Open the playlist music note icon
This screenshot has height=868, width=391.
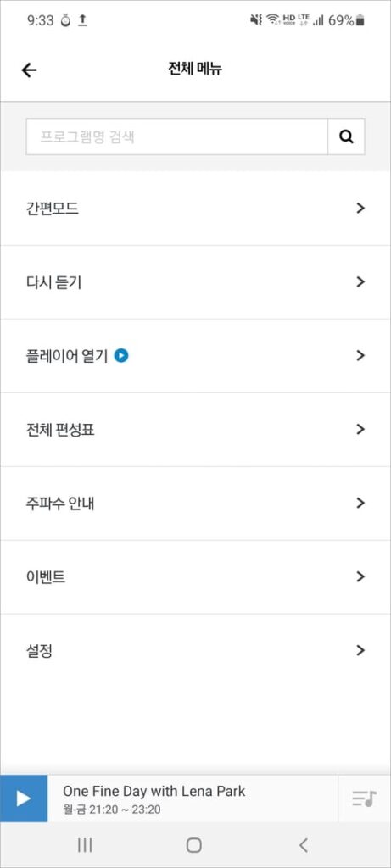[364, 798]
